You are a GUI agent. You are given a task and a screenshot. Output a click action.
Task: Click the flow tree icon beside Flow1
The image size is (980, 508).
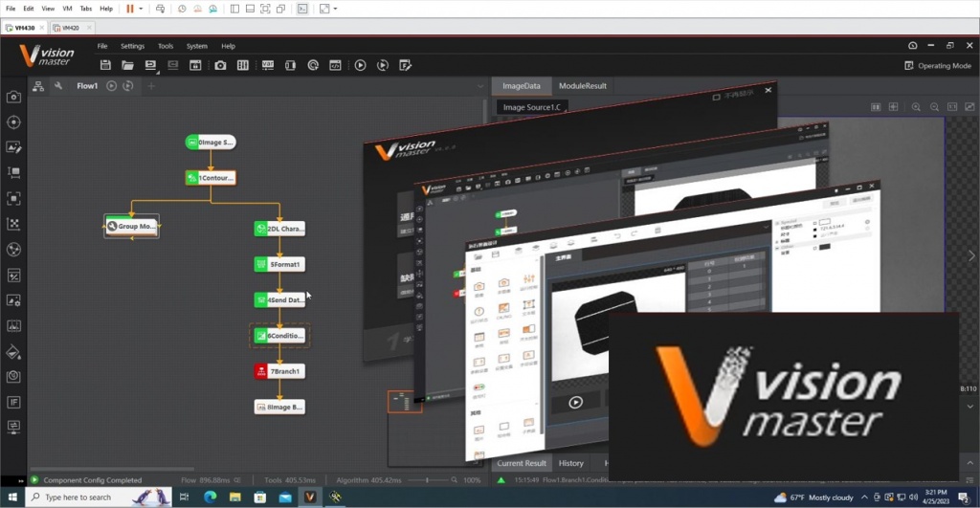(38, 86)
